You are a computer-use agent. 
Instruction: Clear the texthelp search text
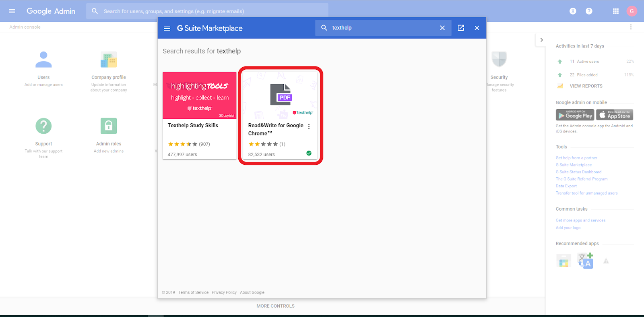tap(442, 28)
